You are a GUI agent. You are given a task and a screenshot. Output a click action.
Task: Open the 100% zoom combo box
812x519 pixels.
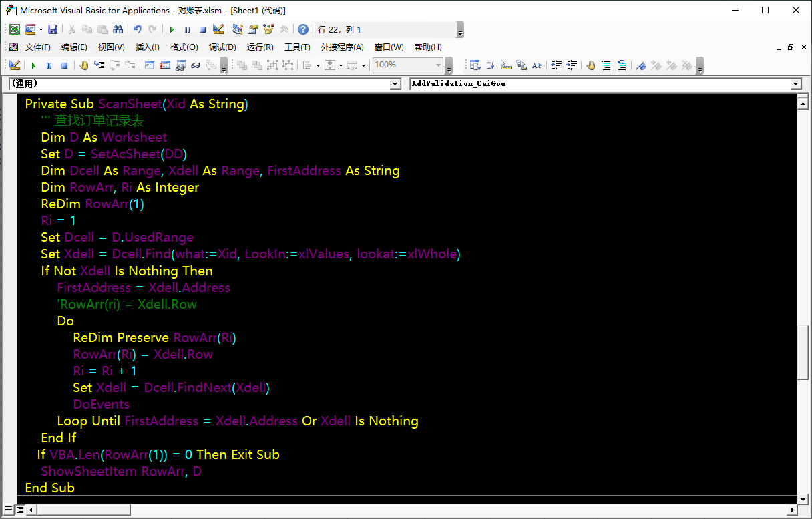[408, 65]
